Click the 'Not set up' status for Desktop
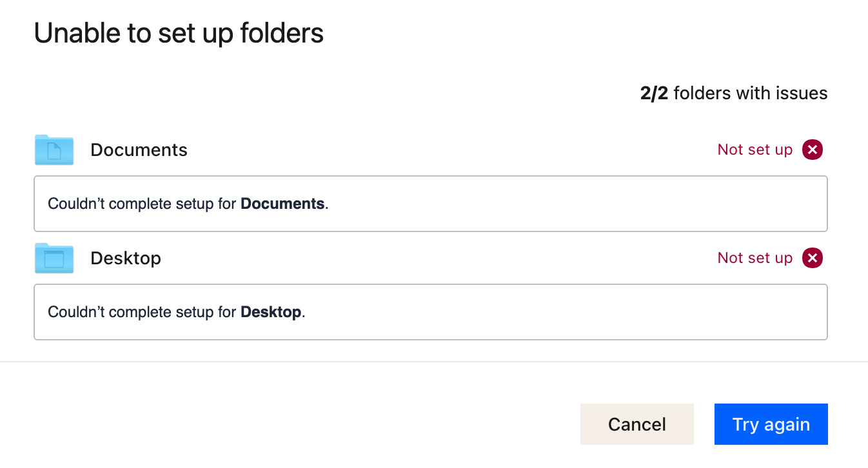Screen dimensions: 868x468 pos(755,258)
